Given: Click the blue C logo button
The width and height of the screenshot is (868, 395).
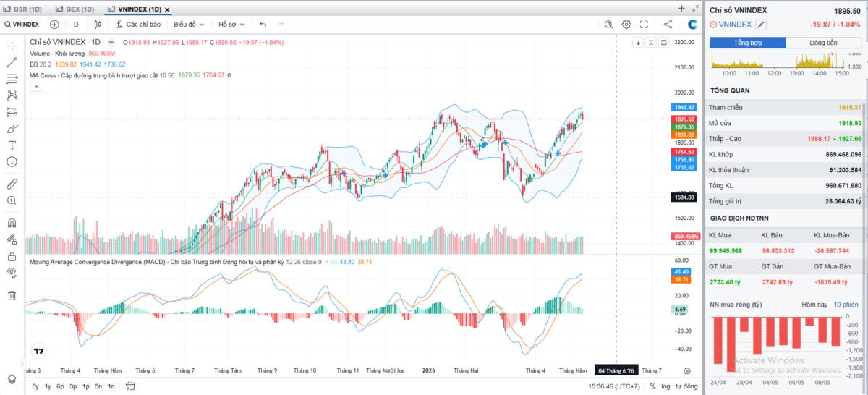Looking at the screenshot, I should click(692, 24).
